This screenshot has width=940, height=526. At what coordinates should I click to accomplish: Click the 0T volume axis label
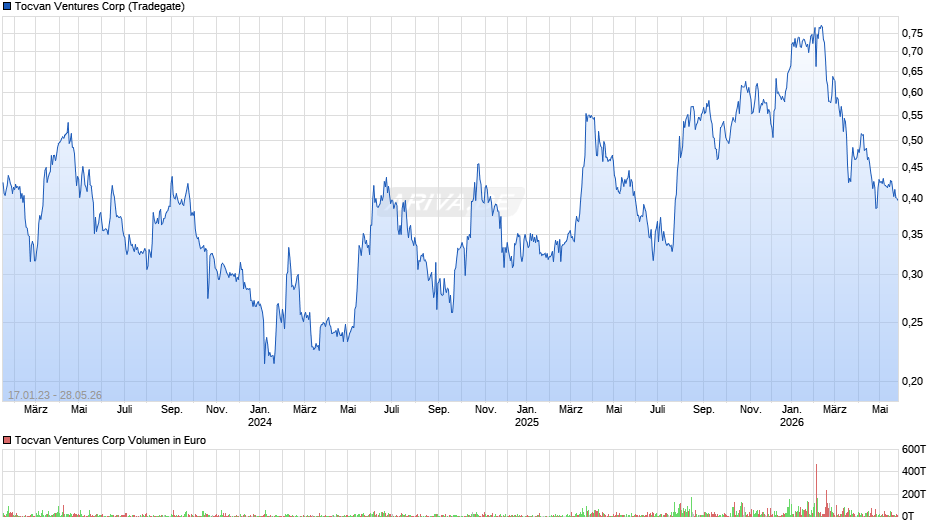(x=908, y=516)
